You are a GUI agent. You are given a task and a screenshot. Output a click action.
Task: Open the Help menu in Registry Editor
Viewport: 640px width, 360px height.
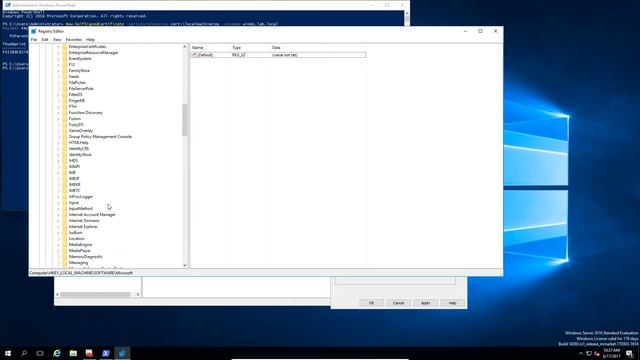[x=90, y=40]
